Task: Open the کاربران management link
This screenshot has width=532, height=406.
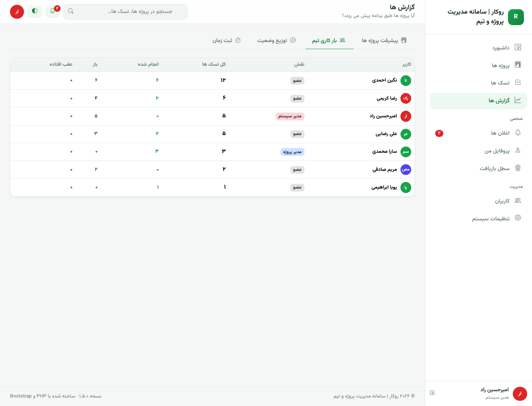Action: click(x=478, y=201)
